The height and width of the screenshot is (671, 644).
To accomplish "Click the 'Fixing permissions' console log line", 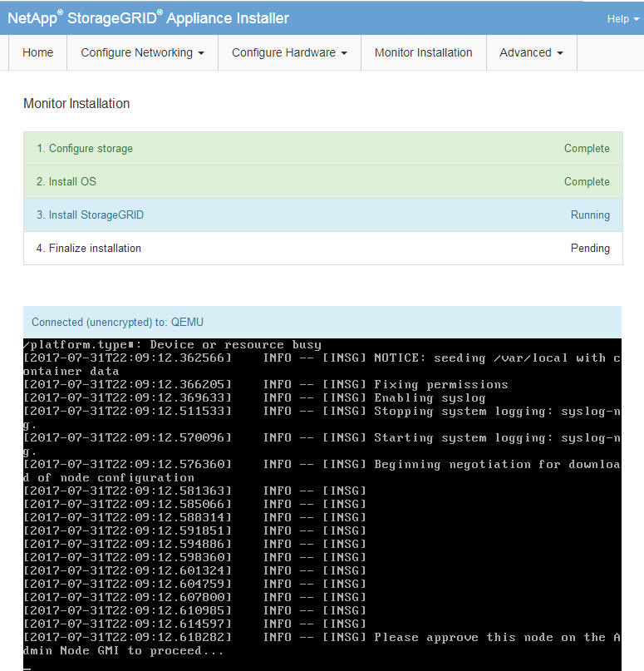I will click(x=440, y=384).
